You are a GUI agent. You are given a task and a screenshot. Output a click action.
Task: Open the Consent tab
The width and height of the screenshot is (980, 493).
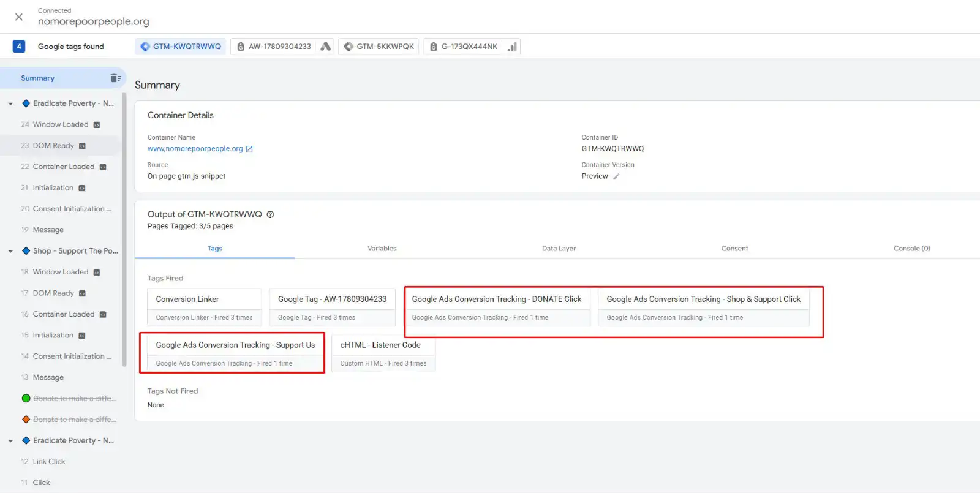pos(735,249)
